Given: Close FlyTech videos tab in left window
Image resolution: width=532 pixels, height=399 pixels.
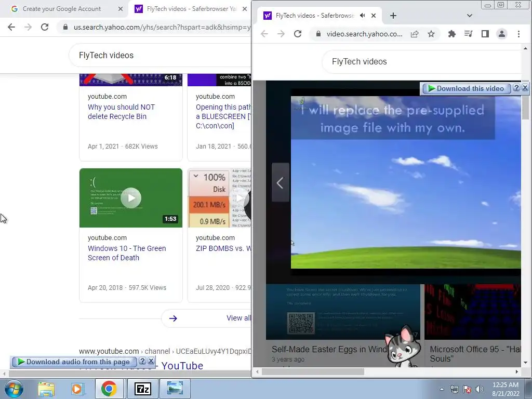Looking at the screenshot, I should (245, 9).
